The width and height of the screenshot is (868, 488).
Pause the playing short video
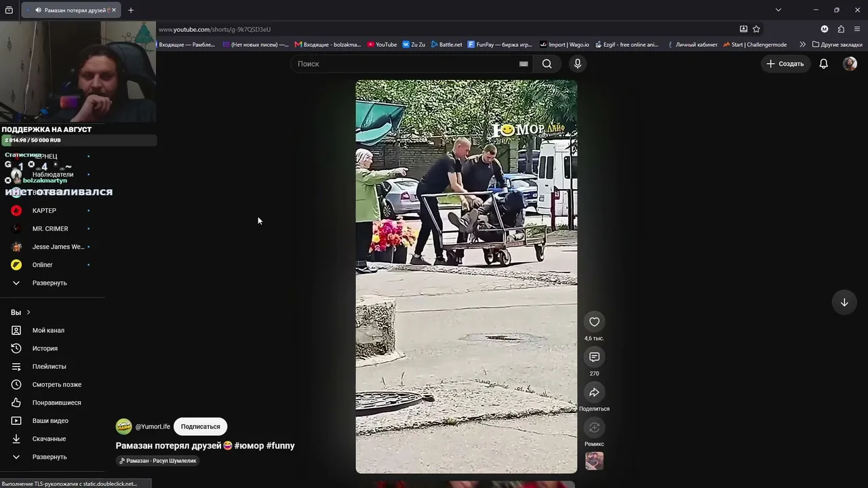(x=467, y=277)
